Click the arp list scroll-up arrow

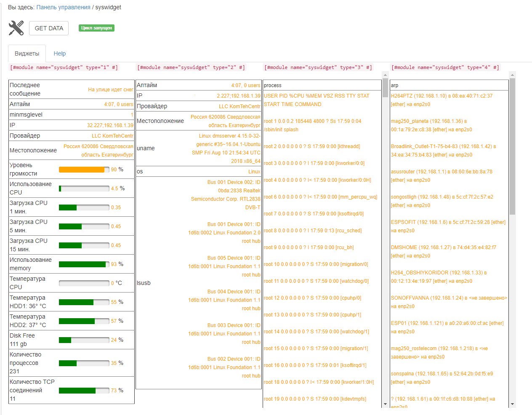point(512,75)
